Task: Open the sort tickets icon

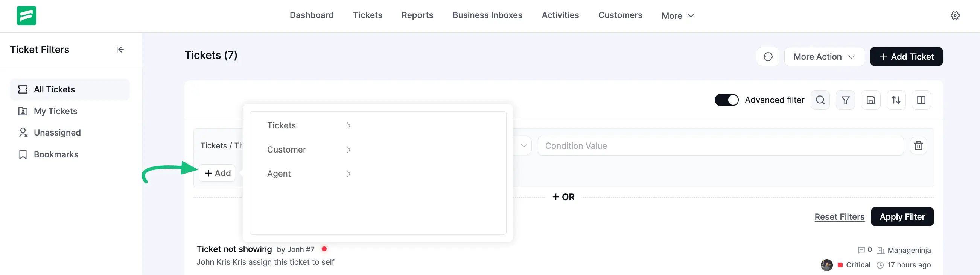Action: (x=896, y=100)
